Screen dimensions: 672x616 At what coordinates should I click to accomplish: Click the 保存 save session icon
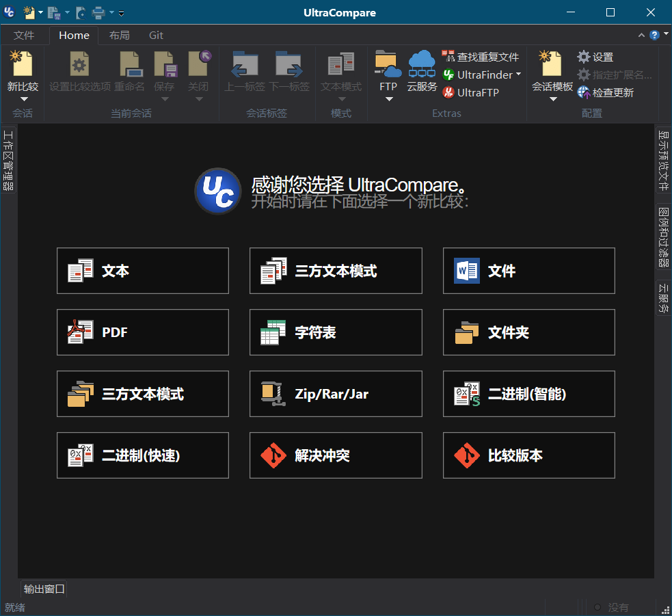click(x=165, y=64)
